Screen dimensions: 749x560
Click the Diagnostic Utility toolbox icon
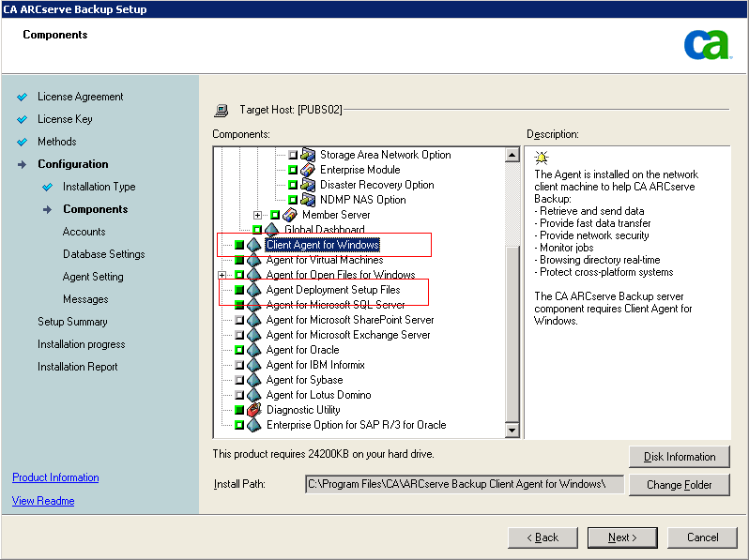(253, 410)
